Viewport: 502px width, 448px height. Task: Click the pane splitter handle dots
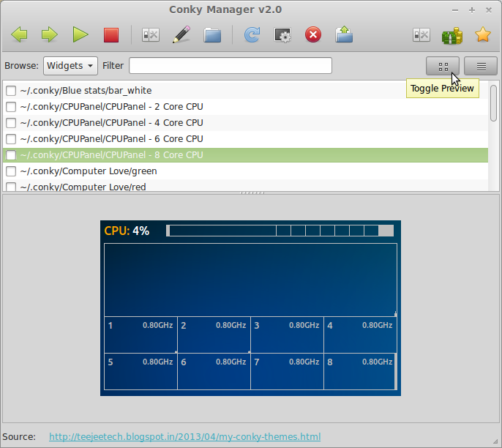pos(252,193)
